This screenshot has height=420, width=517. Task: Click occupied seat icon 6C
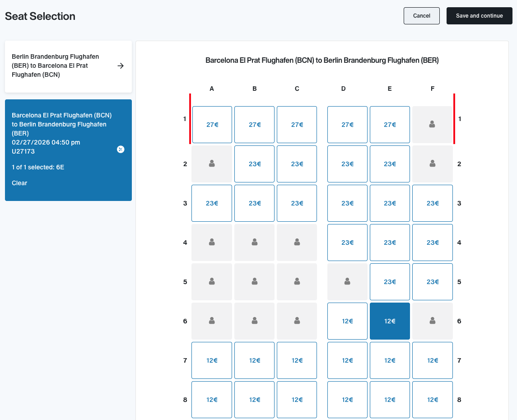click(x=297, y=321)
